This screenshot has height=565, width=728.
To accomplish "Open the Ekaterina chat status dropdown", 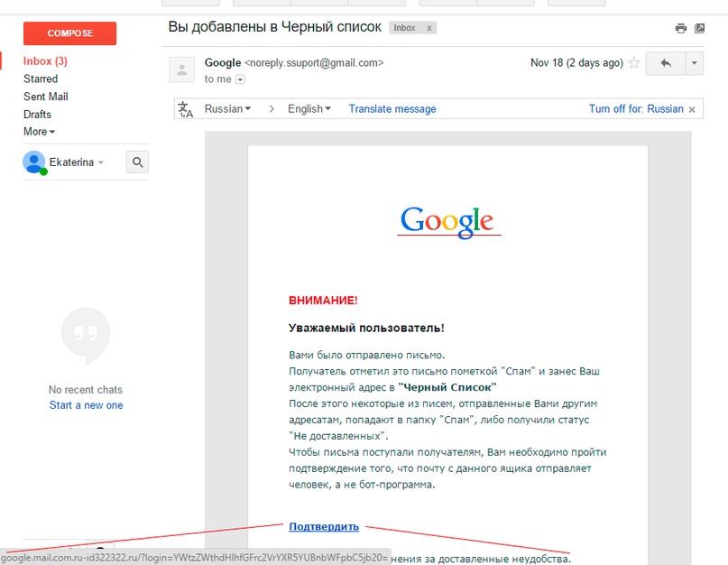I will click(100, 162).
